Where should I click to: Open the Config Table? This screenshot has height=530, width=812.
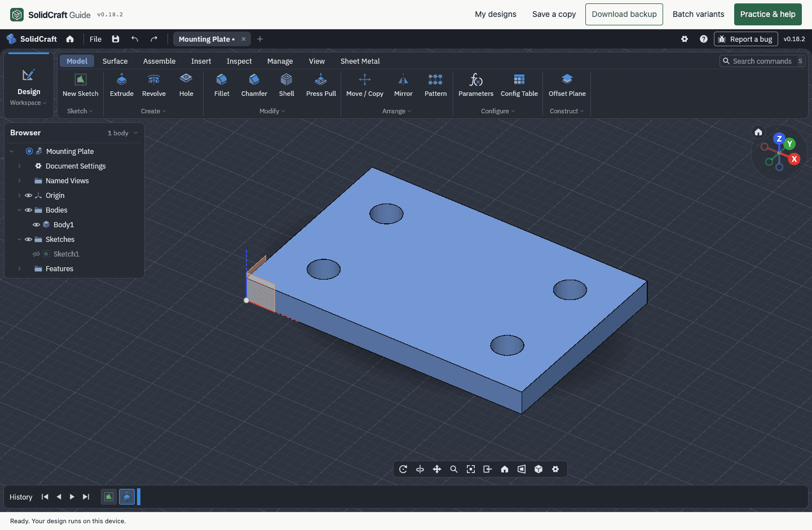tap(519, 86)
